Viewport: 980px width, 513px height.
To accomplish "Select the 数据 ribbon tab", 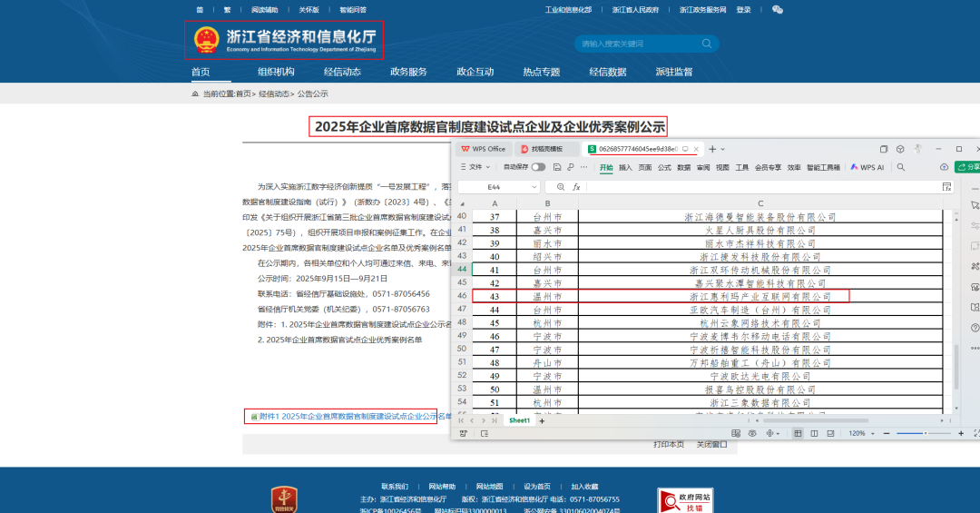I will pyautogui.click(x=684, y=167).
